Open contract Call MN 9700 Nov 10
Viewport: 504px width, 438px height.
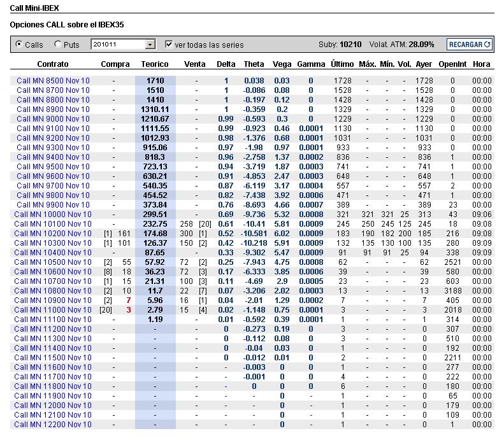point(53,186)
